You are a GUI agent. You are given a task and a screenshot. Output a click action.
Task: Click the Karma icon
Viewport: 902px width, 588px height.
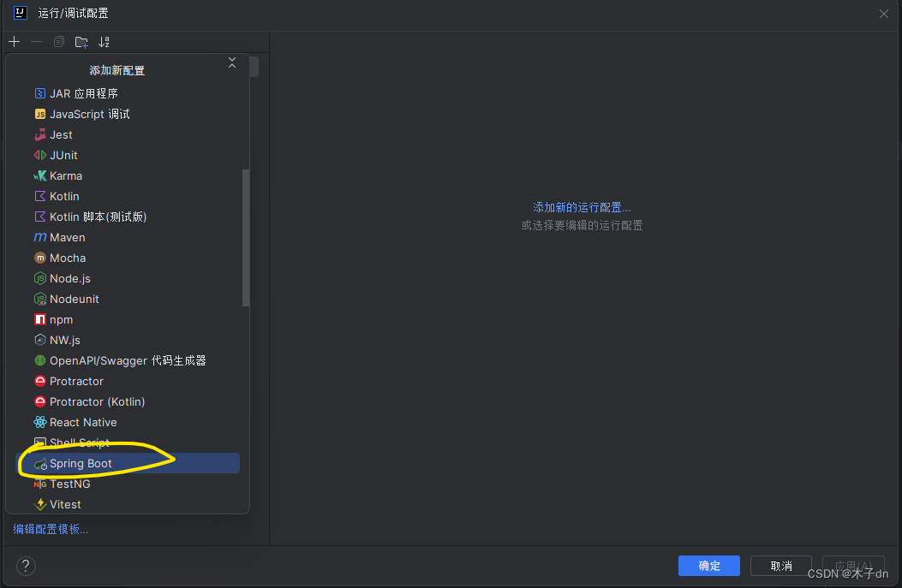click(x=39, y=175)
